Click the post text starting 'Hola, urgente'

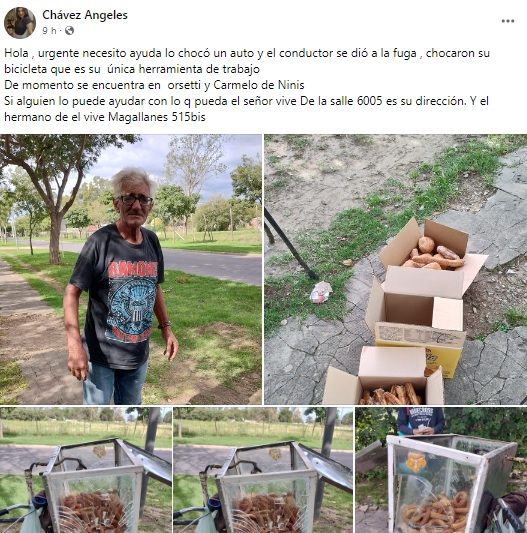[247, 85]
